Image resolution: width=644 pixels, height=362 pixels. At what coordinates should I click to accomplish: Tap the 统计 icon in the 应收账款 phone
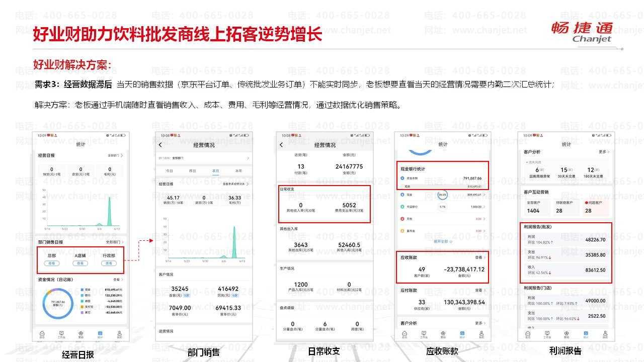pyautogui.click(x=462, y=334)
